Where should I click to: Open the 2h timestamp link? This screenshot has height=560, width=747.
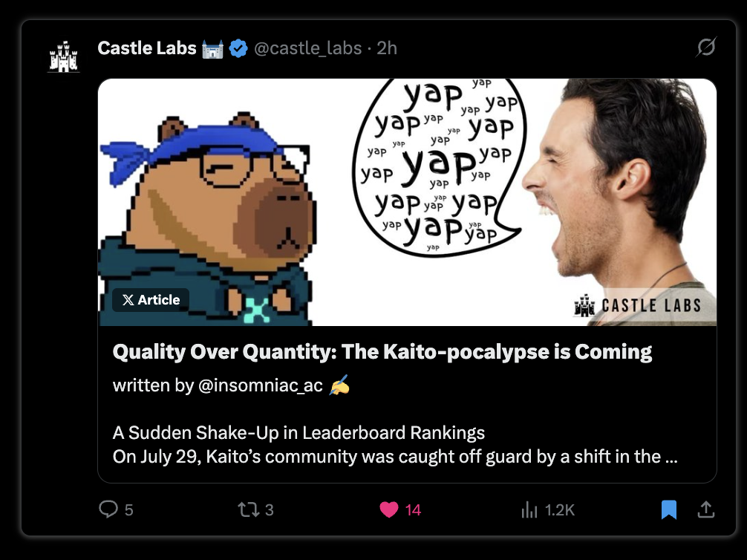[387, 48]
